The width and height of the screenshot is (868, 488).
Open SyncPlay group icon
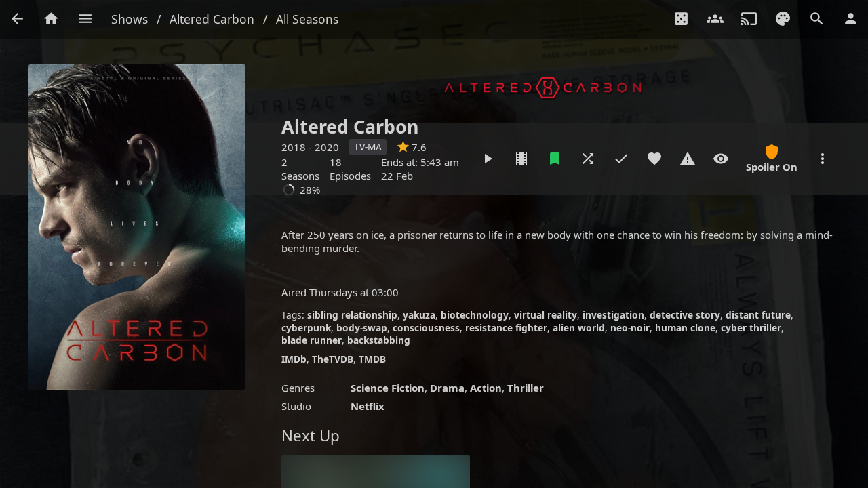[x=715, y=19]
